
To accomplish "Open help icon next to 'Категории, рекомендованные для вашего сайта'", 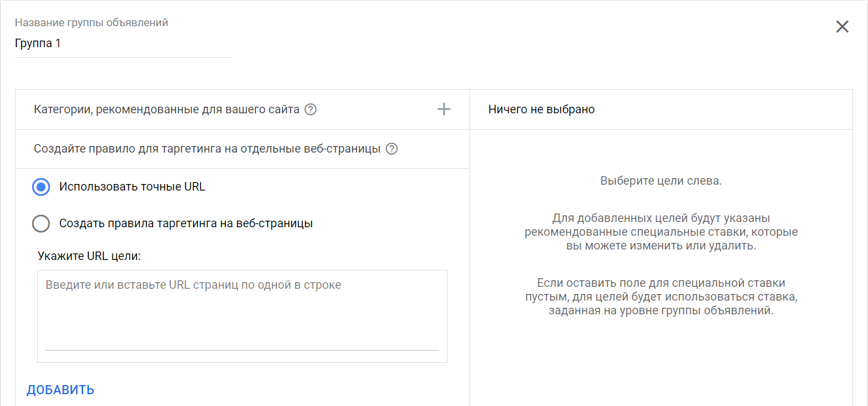I will [311, 109].
